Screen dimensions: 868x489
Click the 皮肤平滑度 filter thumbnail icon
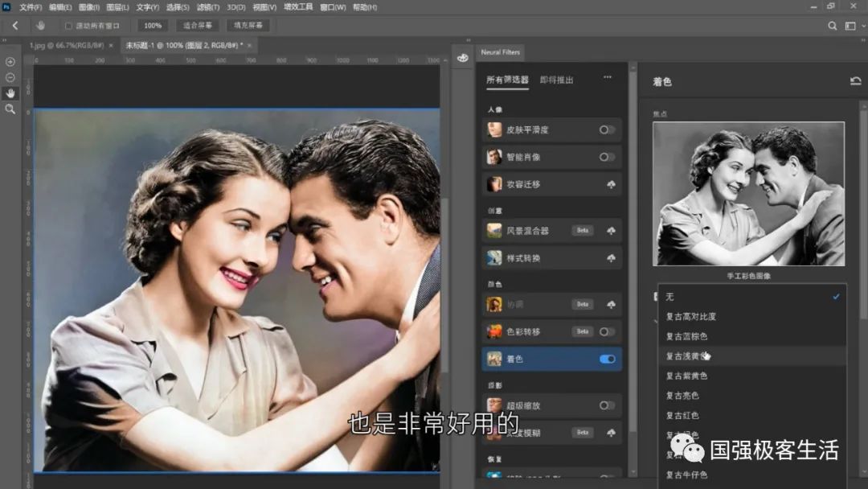pyautogui.click(x=493, y=129)
